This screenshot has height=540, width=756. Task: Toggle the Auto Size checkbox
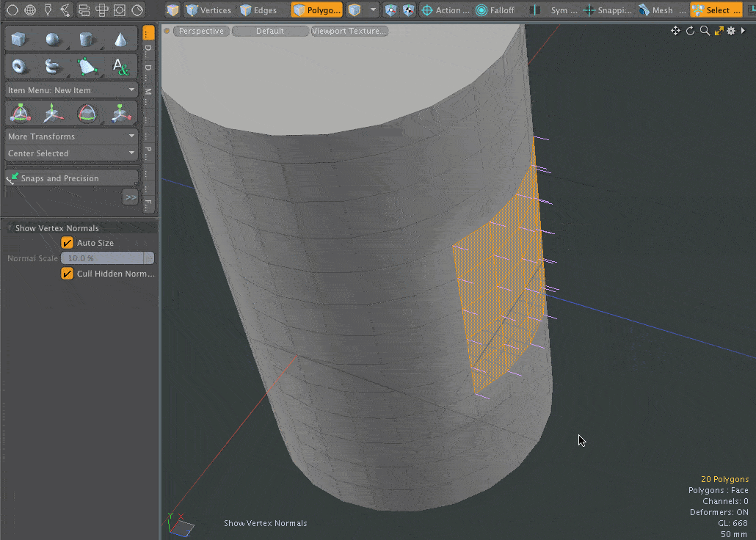click(x=68, y=243)
